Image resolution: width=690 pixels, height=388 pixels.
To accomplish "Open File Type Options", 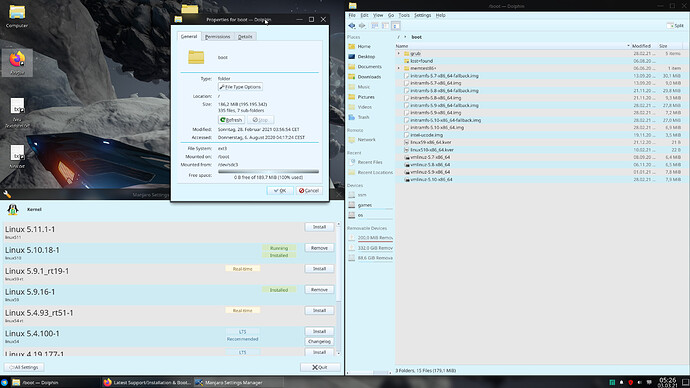I will (x=240, y=87).
